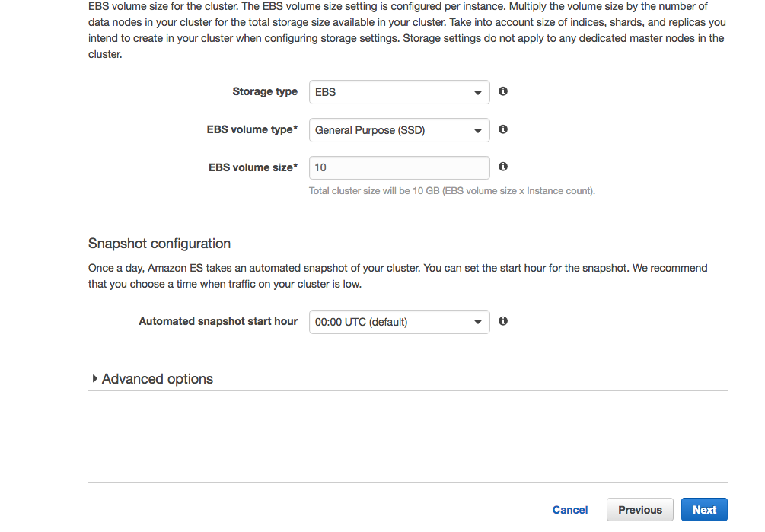
Task: Click the info icon beside EBS volume type
Action: coord(503,129)
